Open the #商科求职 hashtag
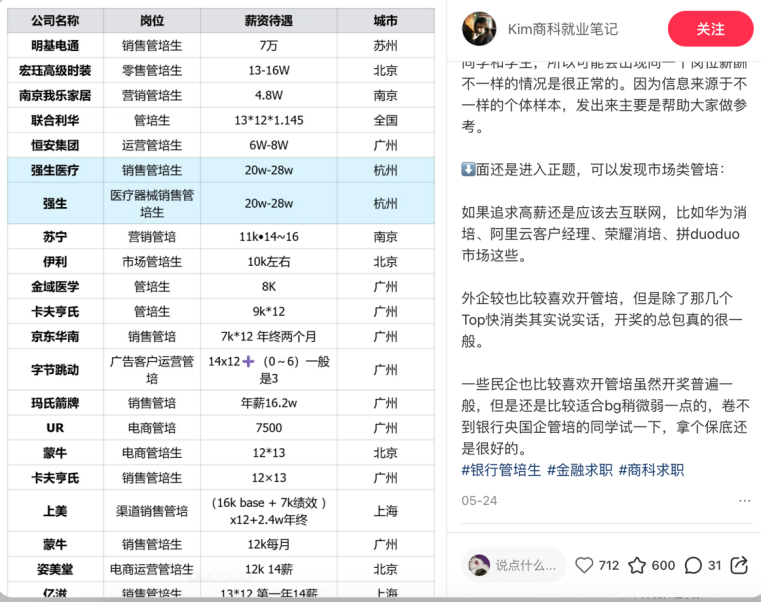This screenshot has height=602, width=761. point(651,470)
